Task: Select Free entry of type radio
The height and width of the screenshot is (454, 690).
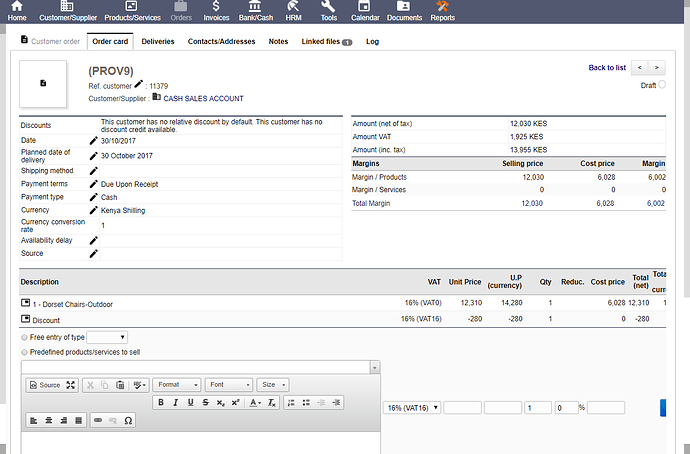Action: (24, 337)
